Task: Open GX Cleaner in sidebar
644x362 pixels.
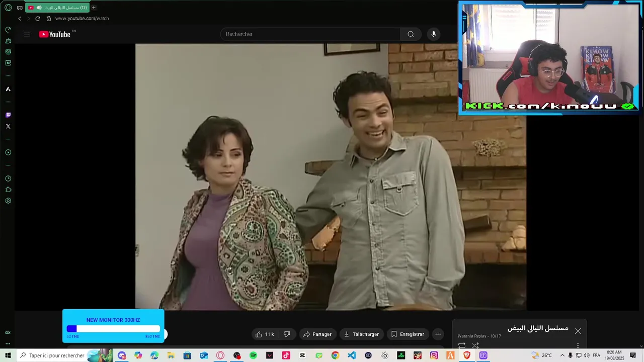Action: tap(8, 41)
